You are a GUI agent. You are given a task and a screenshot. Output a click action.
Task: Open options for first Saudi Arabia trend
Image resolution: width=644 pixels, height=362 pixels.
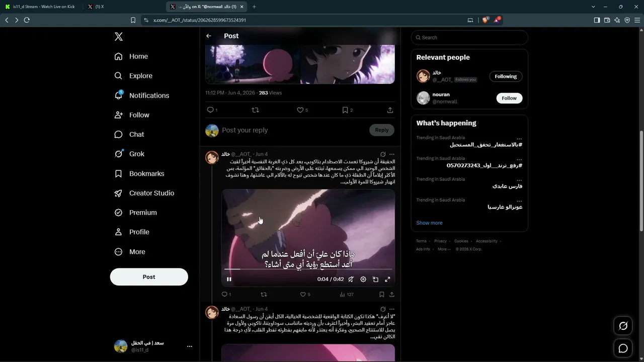(x=519, y=138)
